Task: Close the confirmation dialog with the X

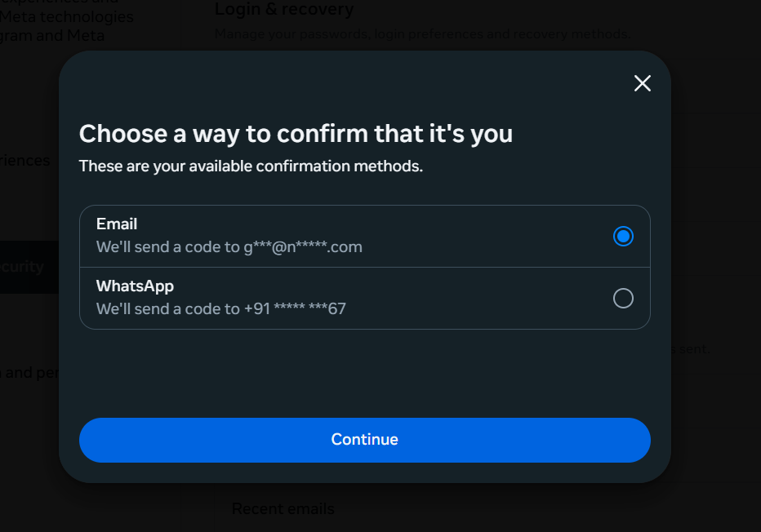Action: click(x=643, y=83)
